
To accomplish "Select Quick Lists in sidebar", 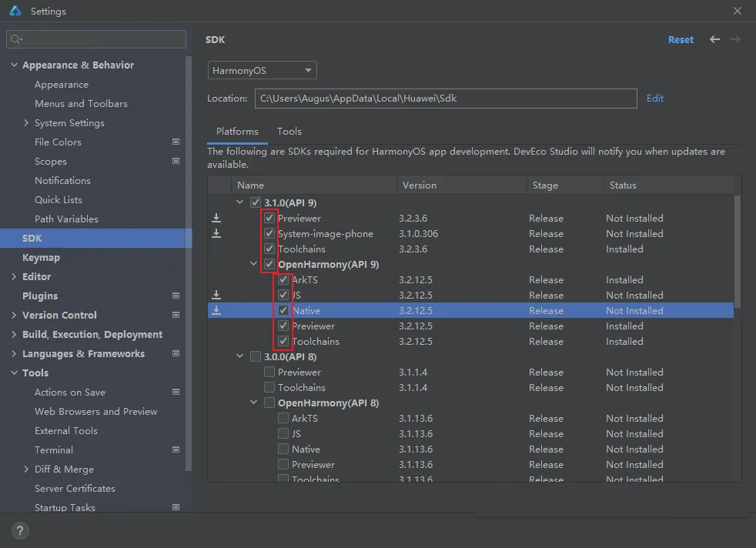I will (x=59, y=199).
